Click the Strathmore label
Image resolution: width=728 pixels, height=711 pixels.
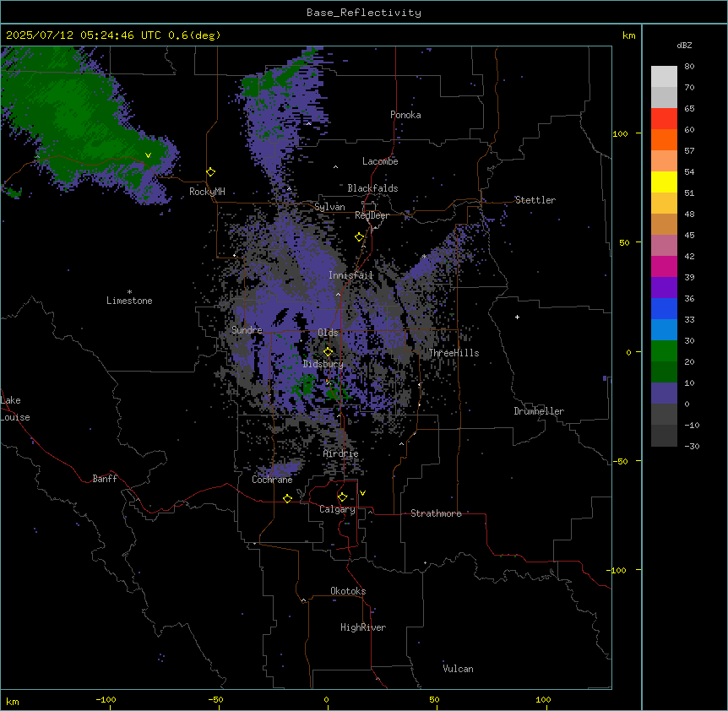pos(436,513)
